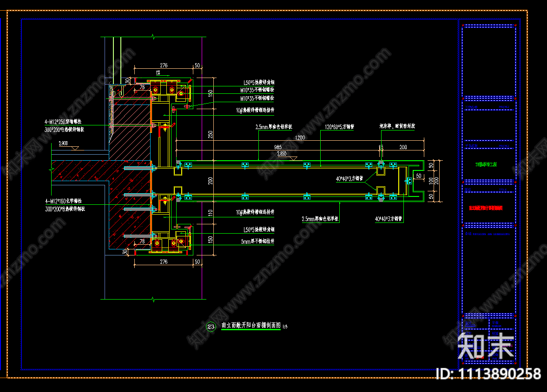Click the 985 dimension text
Screen dimensions: 547x392
pyautogui.click(x=277, y=147)
